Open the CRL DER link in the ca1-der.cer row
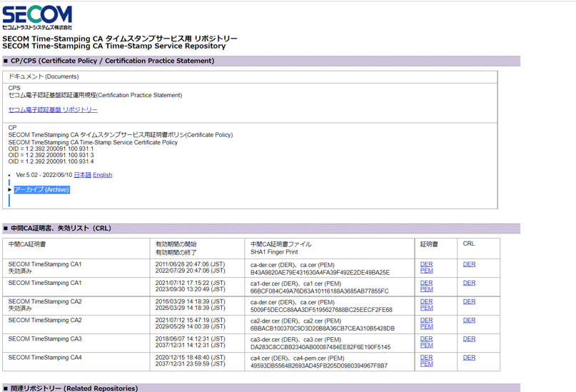This screenshot has height=392, width=576. (x=469, y=283)
